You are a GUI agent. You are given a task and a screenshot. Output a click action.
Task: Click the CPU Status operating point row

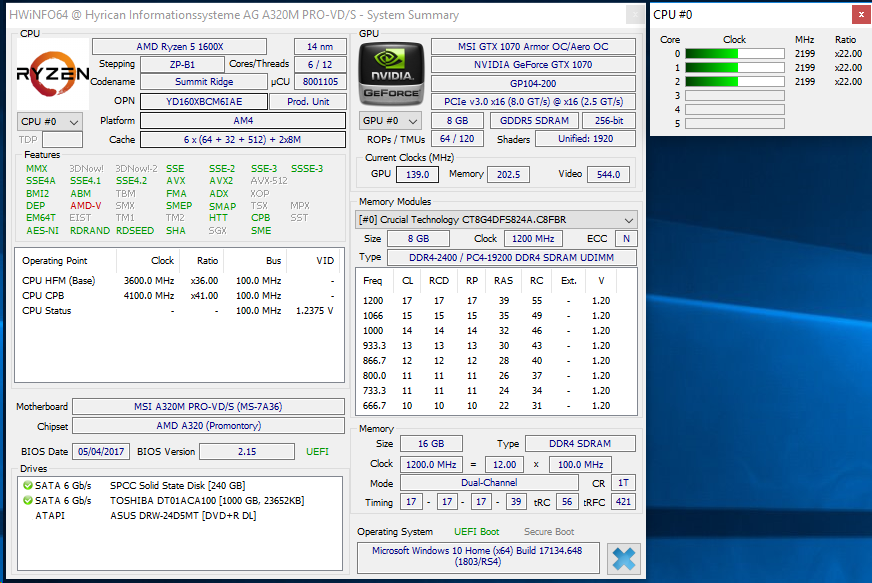(x=178, y=310)
